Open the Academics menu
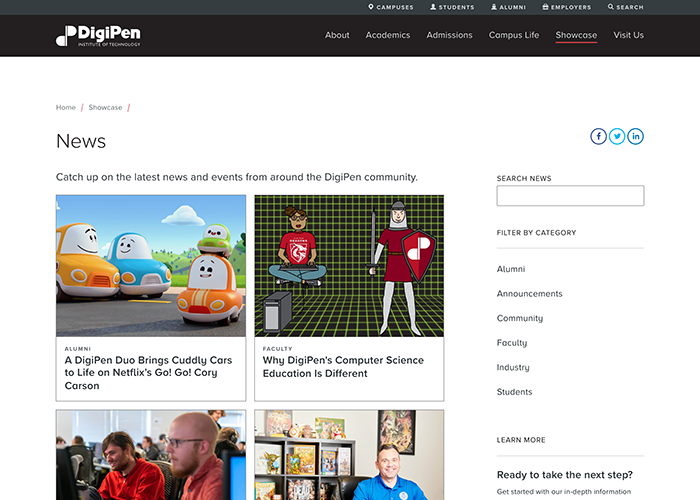Screen dimensions: 700x500 (388, 35)
